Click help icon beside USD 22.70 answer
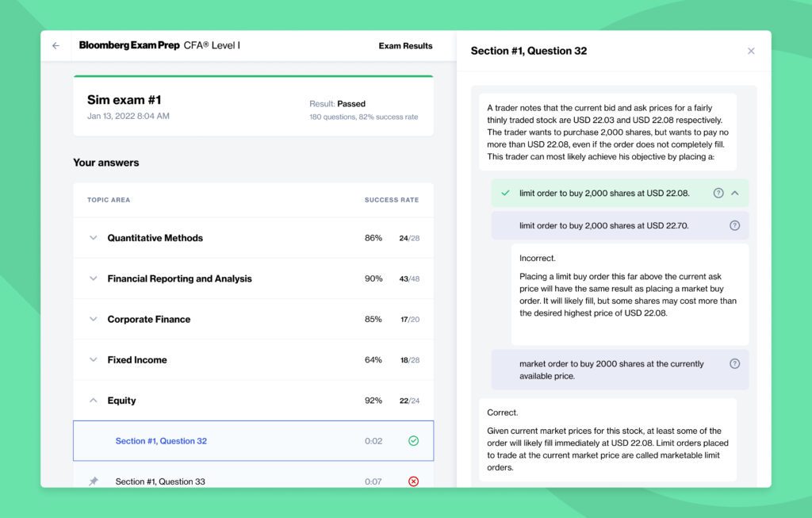812x518 pixels. tap(734, 225)
